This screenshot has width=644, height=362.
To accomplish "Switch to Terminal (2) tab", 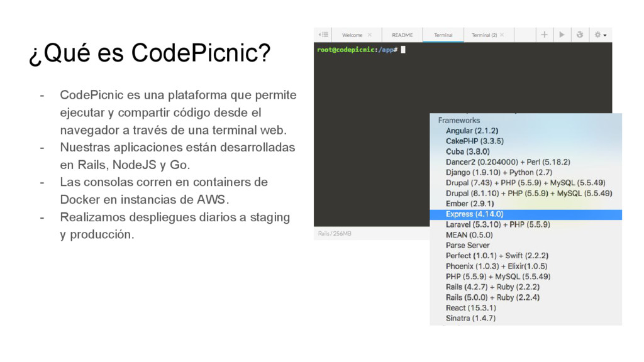I will point(484,35).
